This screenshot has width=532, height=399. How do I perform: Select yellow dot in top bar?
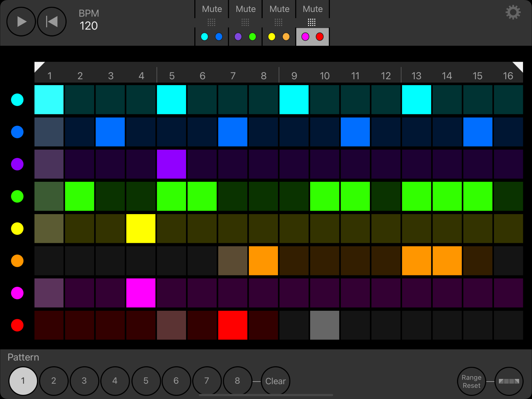pyautogui.click(x=272, y=37)
